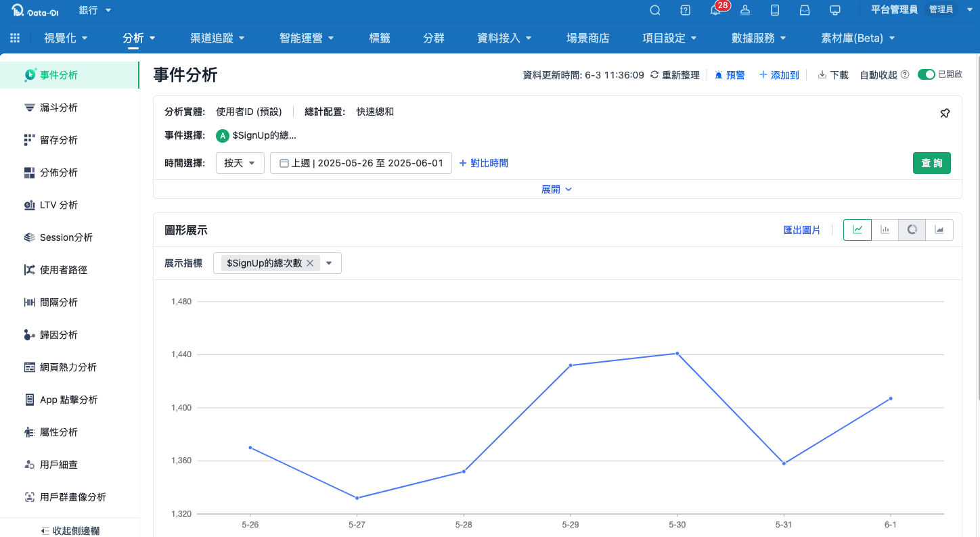980x537 pixels.
Task: Open 漏斗分析 in sidebar
Action: pyautogui.click(x=70, y=108)
